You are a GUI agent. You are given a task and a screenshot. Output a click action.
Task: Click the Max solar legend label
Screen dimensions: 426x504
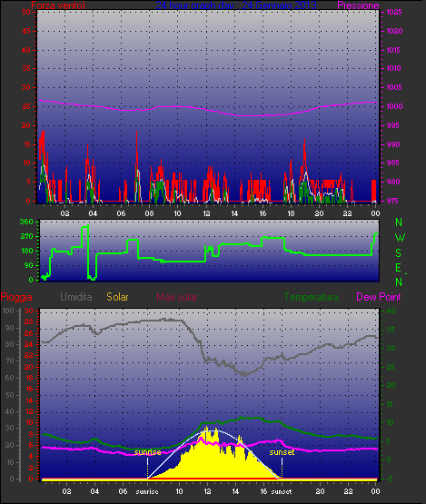(x=177, y=297)
